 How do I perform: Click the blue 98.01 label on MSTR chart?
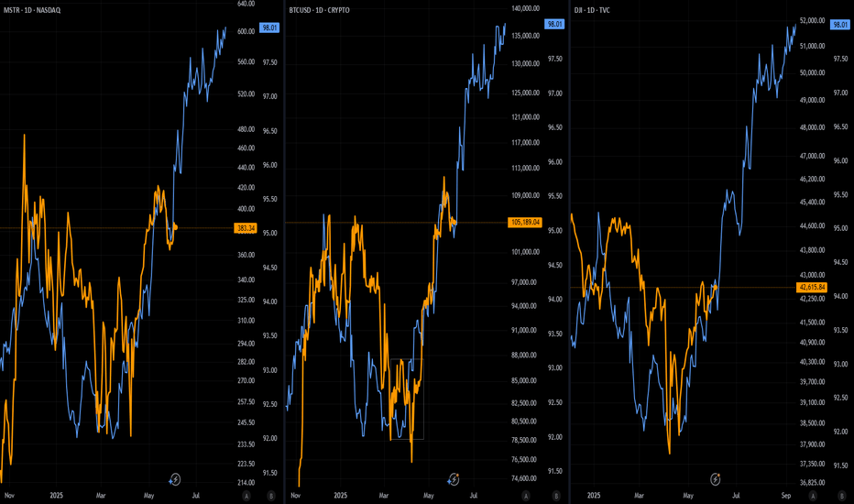coord(269,27)
